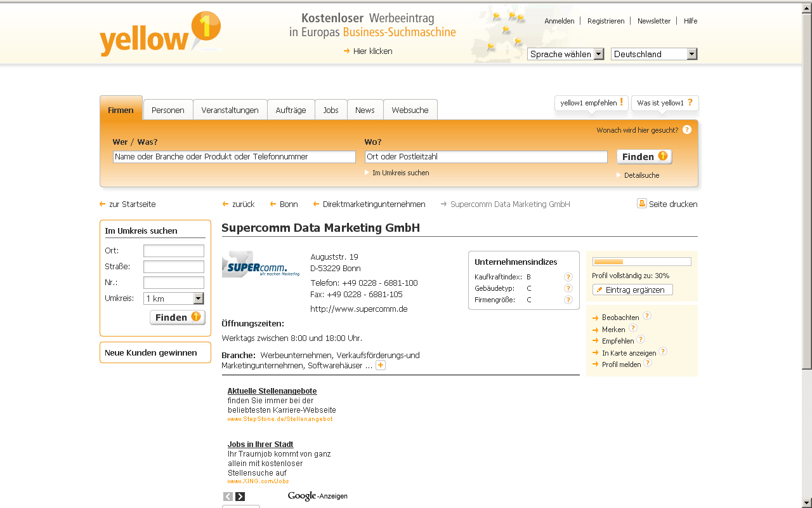Expand Im Umkreis suchen under Wo field
The width and height of the screenshot is (812, 508).
[x=397, y=173]
